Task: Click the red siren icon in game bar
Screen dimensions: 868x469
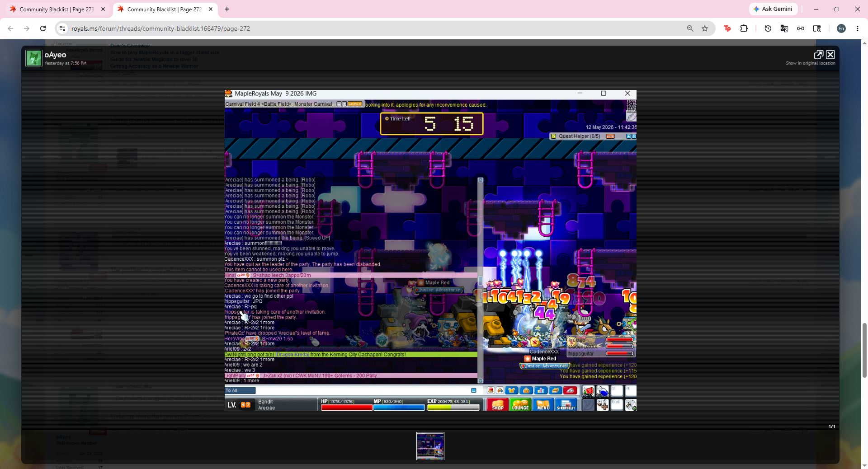Action: click(x=491, y=390)
